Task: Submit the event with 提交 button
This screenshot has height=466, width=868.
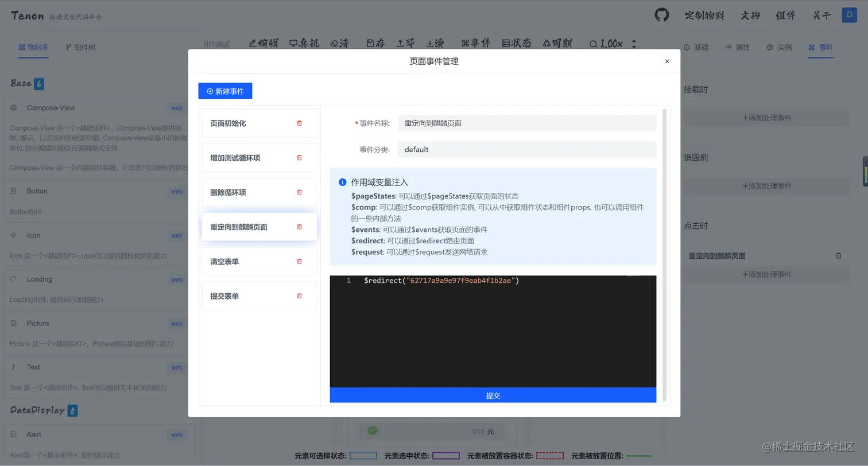Action: [493, 395]
